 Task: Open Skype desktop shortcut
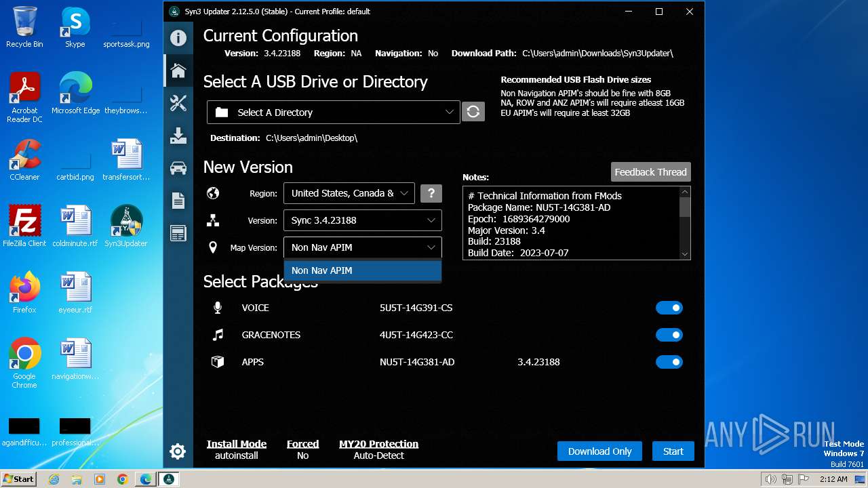coord(75,27)
